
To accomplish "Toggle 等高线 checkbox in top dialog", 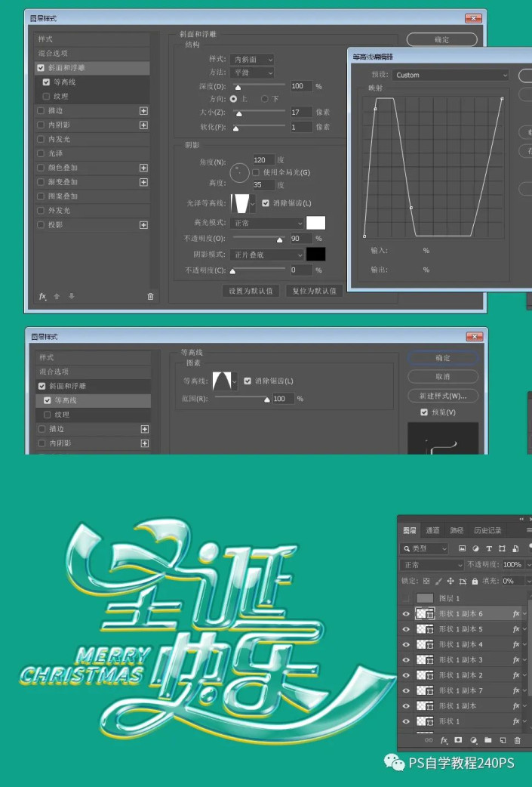I will click(x=46, y=82).
